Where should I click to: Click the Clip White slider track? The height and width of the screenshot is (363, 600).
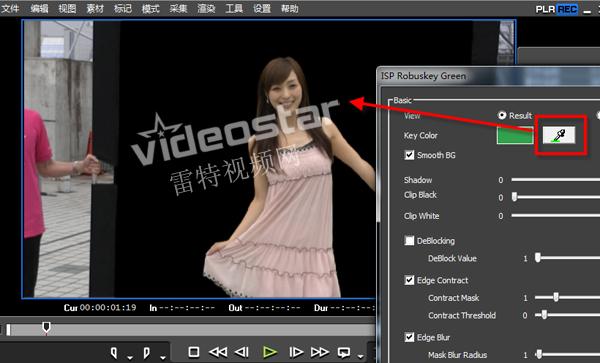(556, 215)
